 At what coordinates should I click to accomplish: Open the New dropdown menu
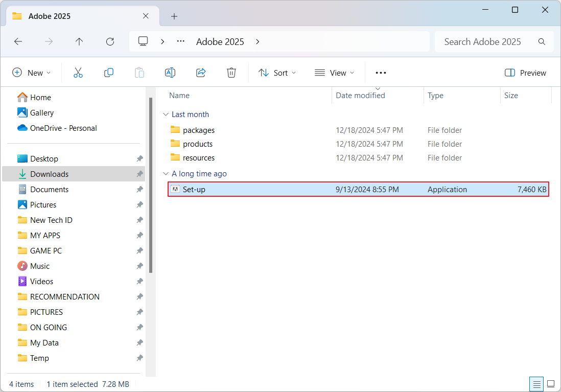[x=32, y=73]
